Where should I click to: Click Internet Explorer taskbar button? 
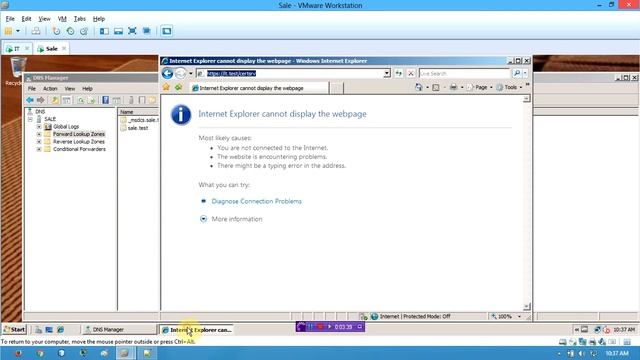coord(196,329)
